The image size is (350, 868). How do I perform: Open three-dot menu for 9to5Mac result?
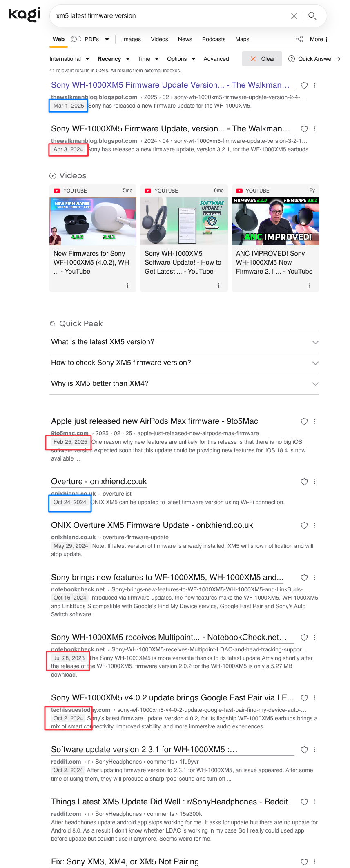(314, 421)
